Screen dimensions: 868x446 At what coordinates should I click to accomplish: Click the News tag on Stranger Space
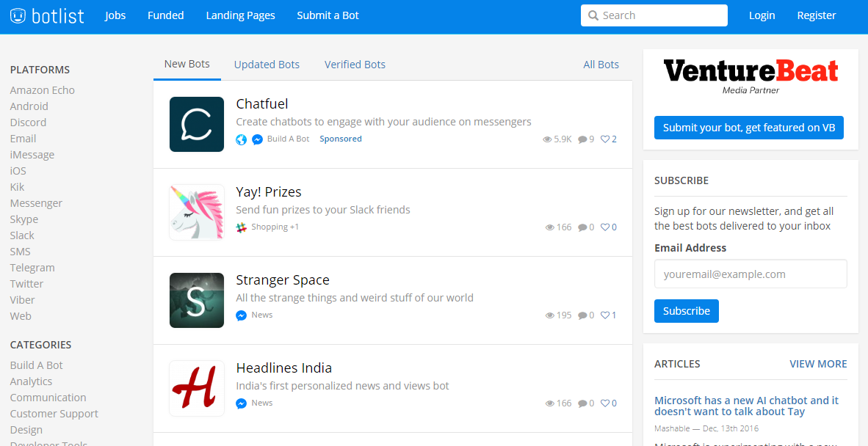[x=262, y=315]
